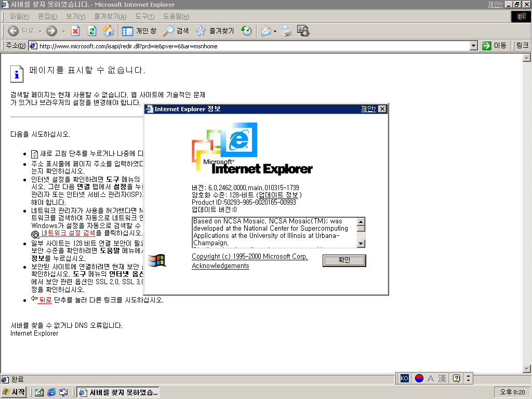The width and height of the screenshot is (532, 399).
Task: Click the Stop loading icon
Action: point(75,31)
